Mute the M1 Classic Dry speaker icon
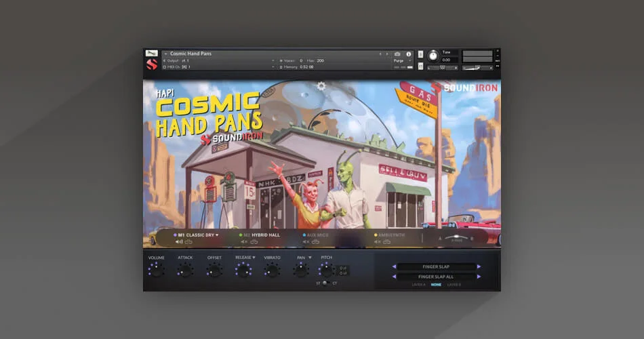The width and height of the screenshot is (644, 339). tap(179, 241)
